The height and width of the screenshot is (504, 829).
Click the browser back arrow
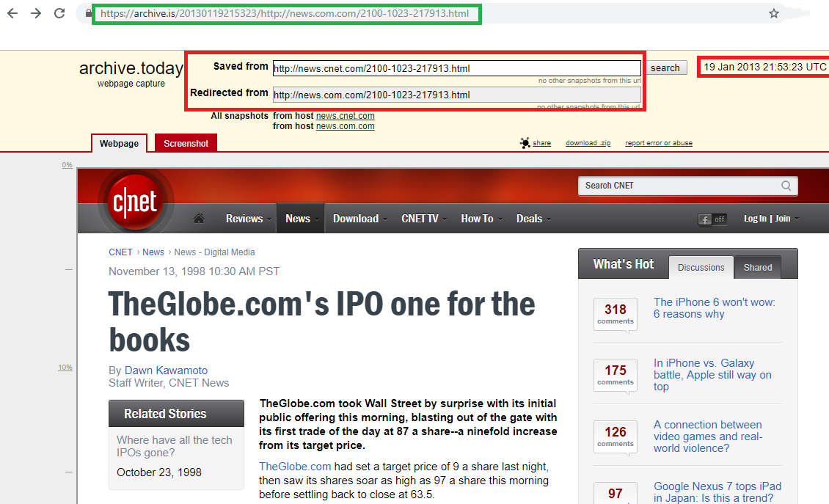coord(12,13)
